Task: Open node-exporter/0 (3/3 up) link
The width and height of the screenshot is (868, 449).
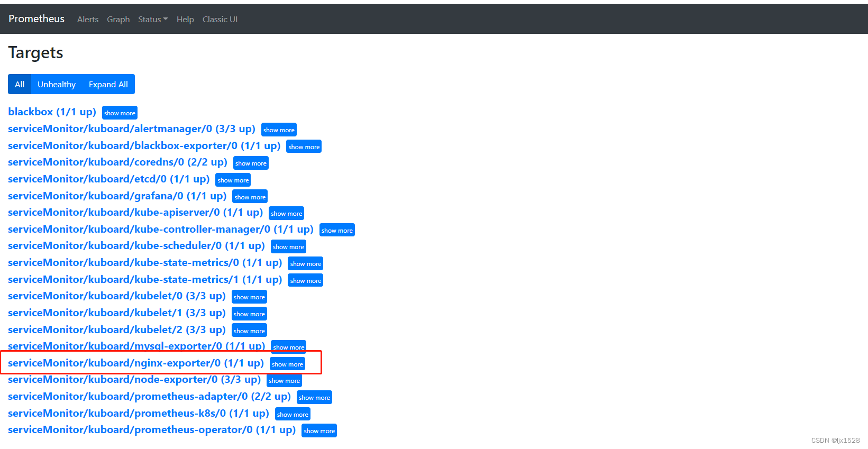Action: 134,380
